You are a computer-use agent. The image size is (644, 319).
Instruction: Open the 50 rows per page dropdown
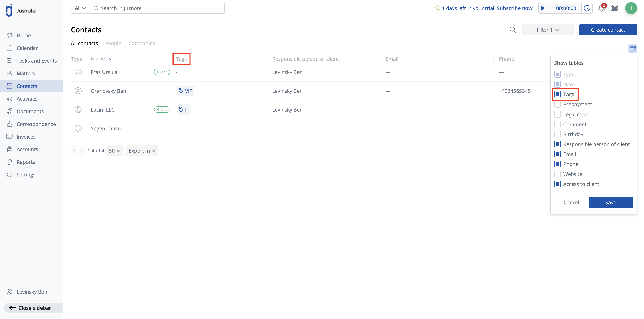[x=115, y=151]
